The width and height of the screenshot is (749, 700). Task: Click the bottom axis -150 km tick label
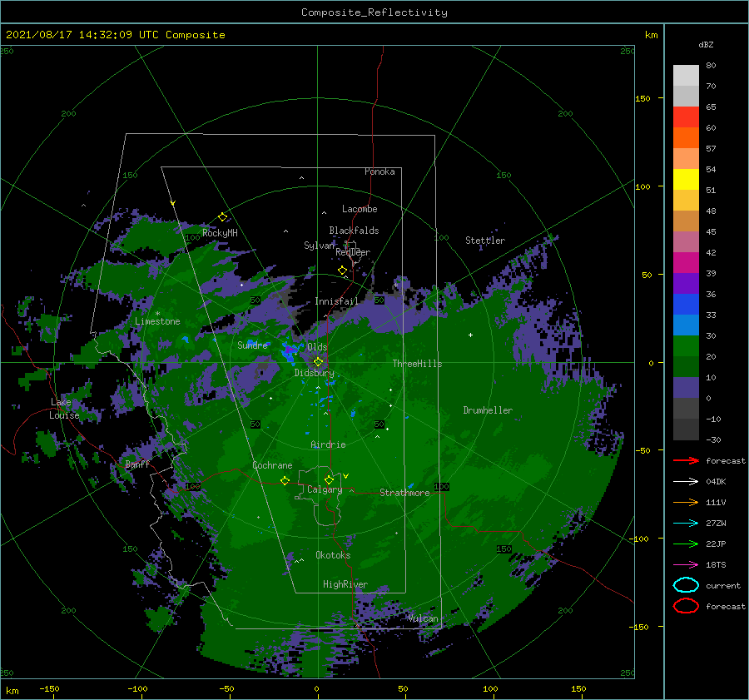(x=49, y=688)
